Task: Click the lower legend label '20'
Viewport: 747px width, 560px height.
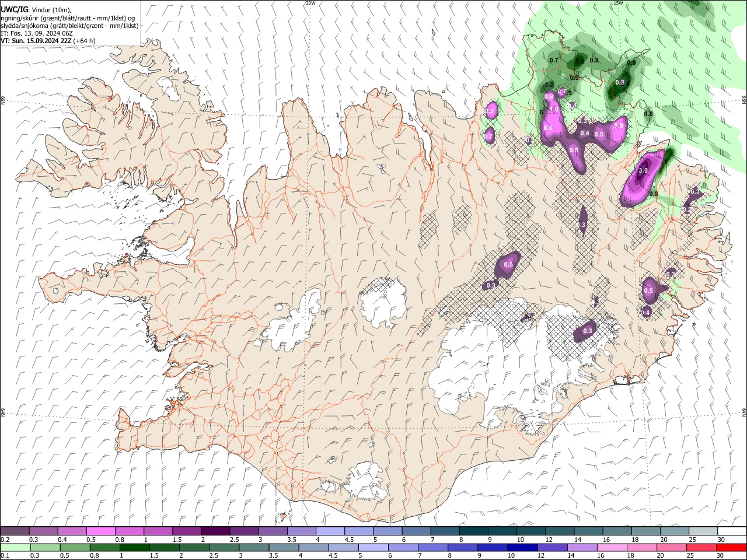Action: coord(659,556)
